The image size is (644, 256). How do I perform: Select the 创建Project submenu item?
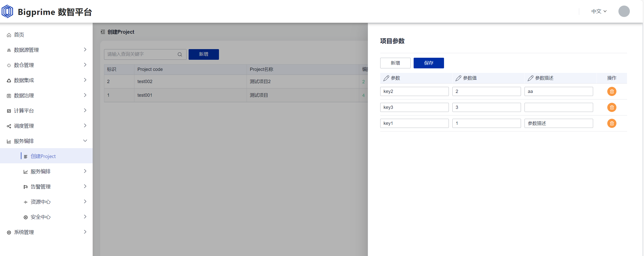(46, 156)
